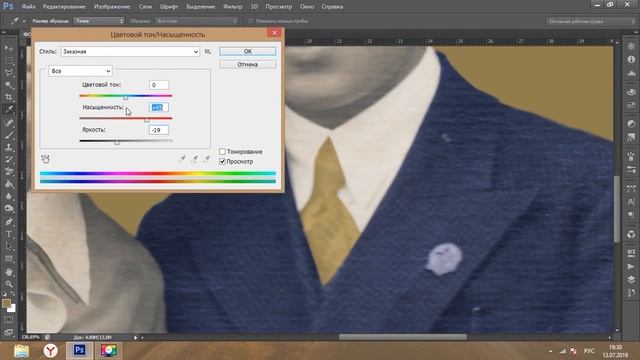The image size is (640, 360).
Task: Click the Яркость value field showing -19
Action: coord(159,130)
